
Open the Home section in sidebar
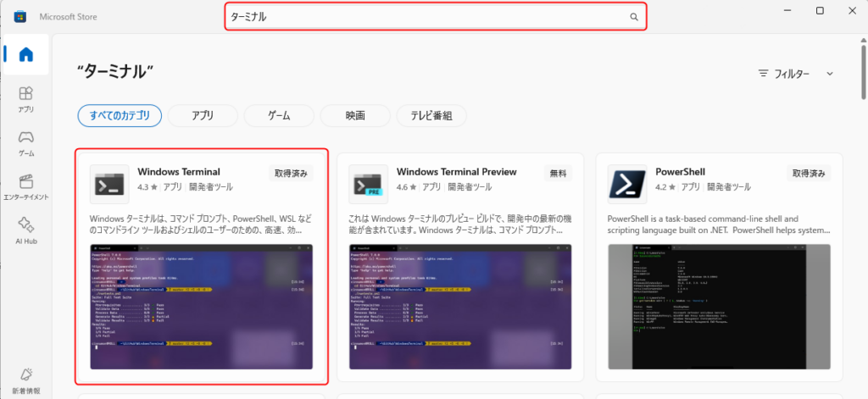click(x=26, y=54)
